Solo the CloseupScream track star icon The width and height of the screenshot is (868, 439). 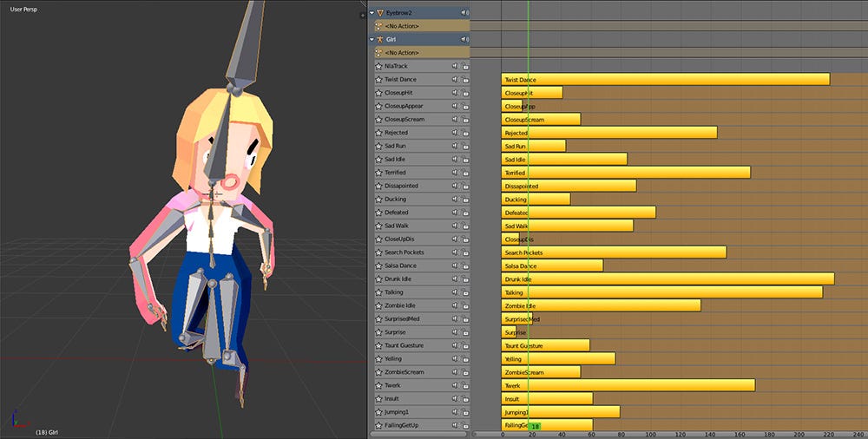point(378,119)
